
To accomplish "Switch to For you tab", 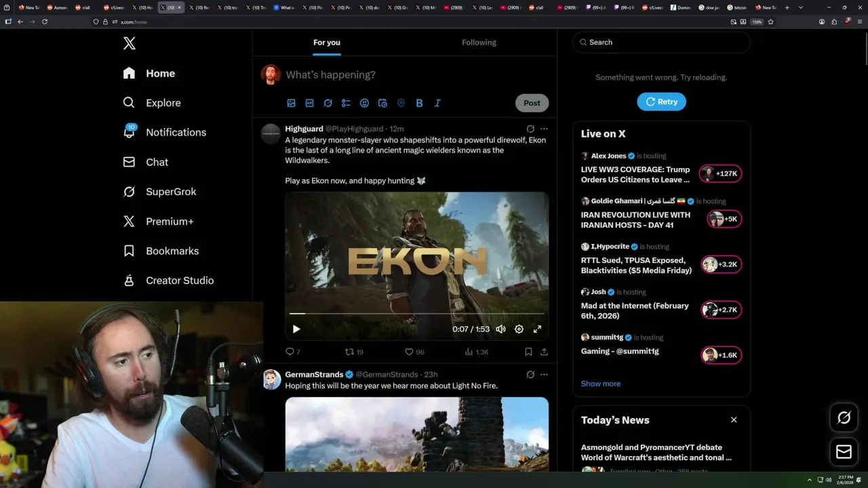I will click(x=327, y=42).
